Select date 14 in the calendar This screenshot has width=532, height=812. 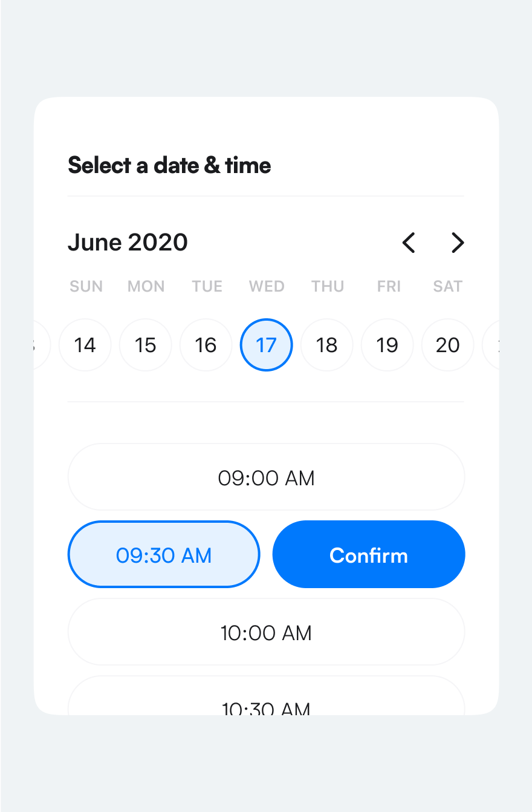[85, 345]
